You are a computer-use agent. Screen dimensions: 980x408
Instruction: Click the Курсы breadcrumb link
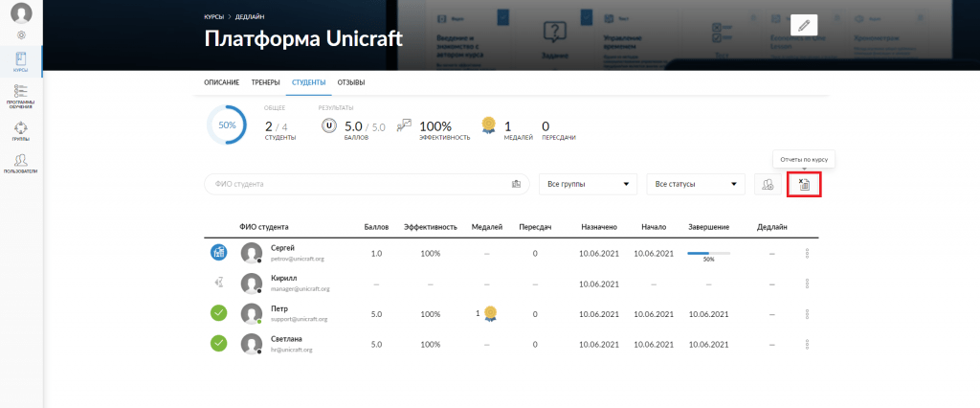(x=213, y=17)
